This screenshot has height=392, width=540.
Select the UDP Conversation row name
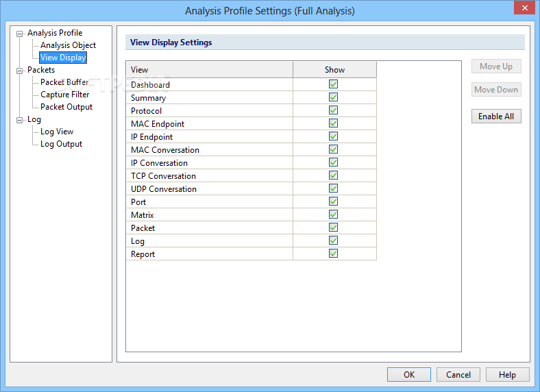click(164, 189)
